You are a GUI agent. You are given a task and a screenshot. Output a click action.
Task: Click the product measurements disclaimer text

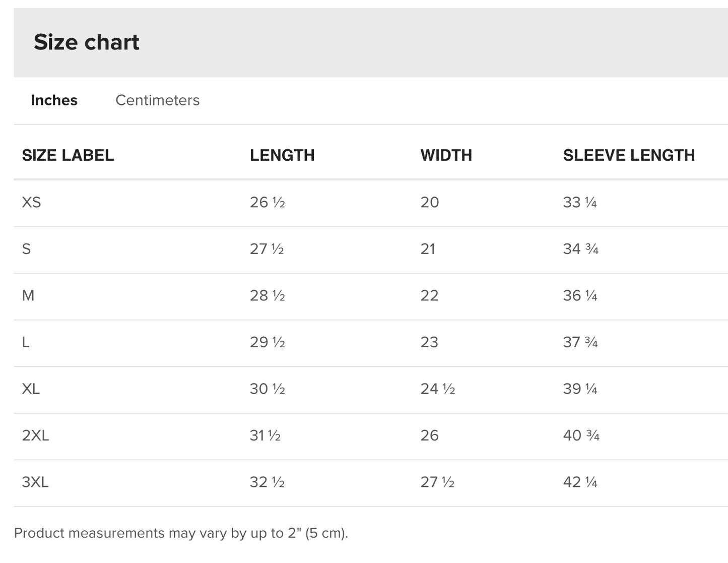click(181, 533)
